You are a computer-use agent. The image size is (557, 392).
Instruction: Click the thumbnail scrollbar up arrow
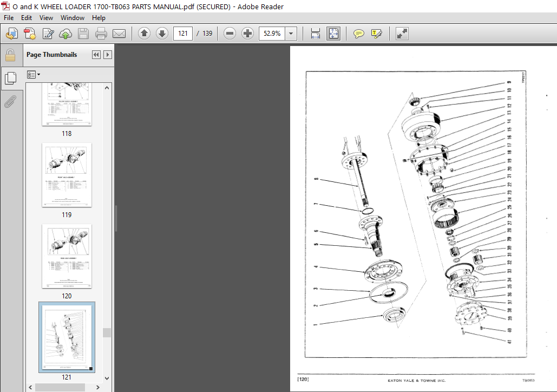click(107, 88)
